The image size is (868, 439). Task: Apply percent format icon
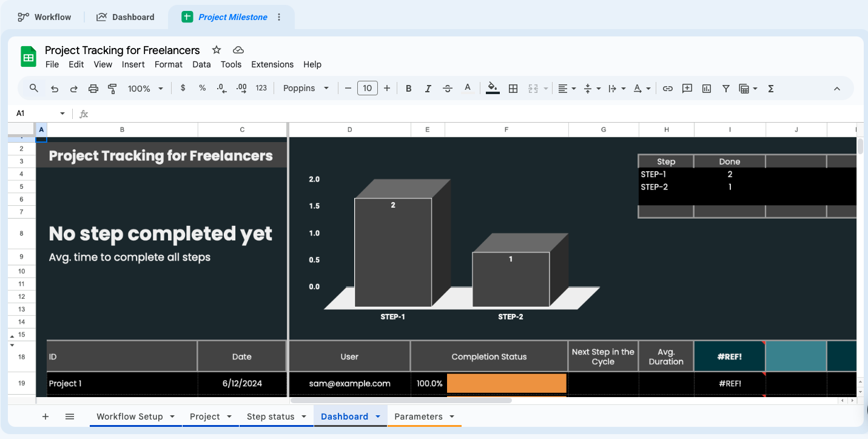coord(203,88)
